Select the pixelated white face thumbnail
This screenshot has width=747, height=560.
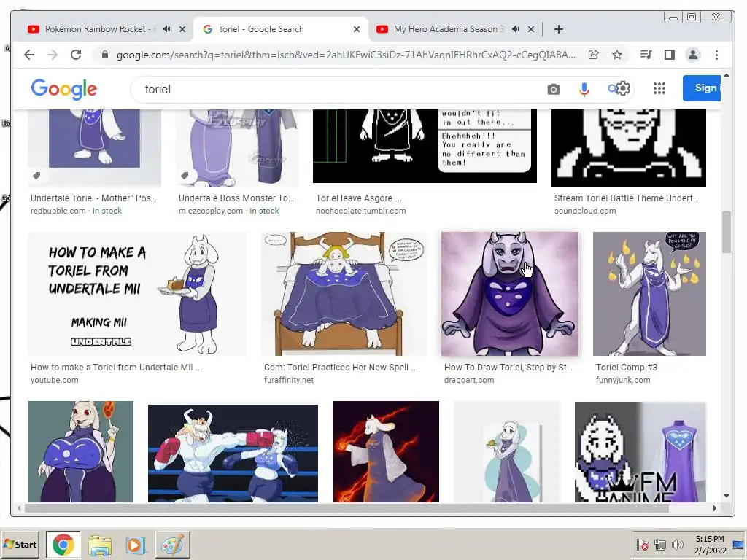(x=629, y=147)
